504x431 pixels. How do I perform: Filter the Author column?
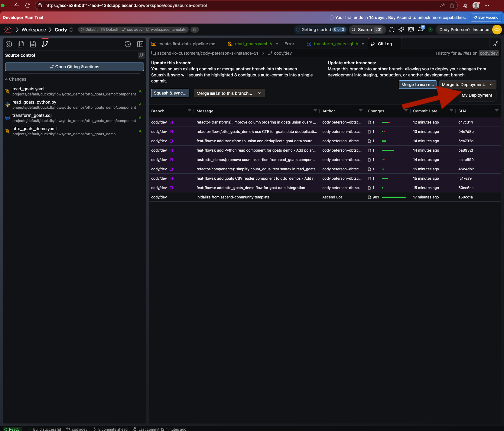click(x=361, y=111)
